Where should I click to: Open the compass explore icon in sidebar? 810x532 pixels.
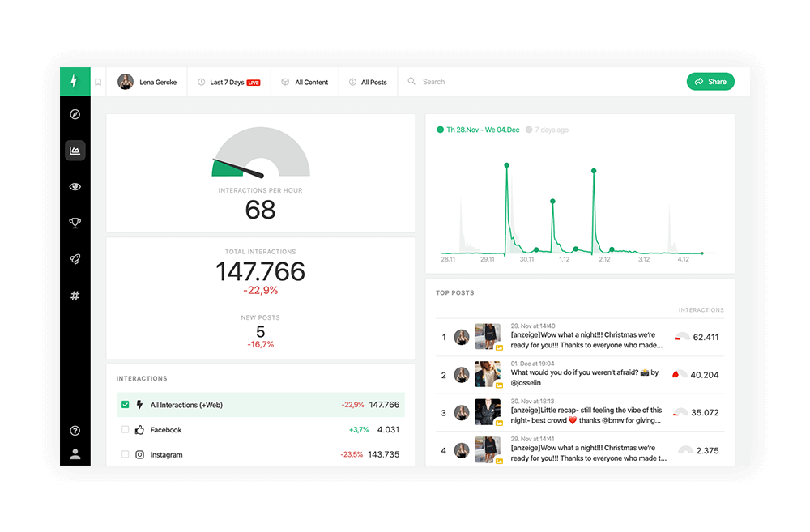[75, 114]
